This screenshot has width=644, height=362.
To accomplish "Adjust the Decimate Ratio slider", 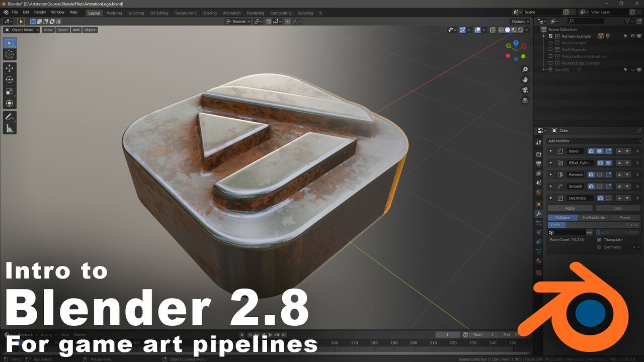I will (594, 225).
